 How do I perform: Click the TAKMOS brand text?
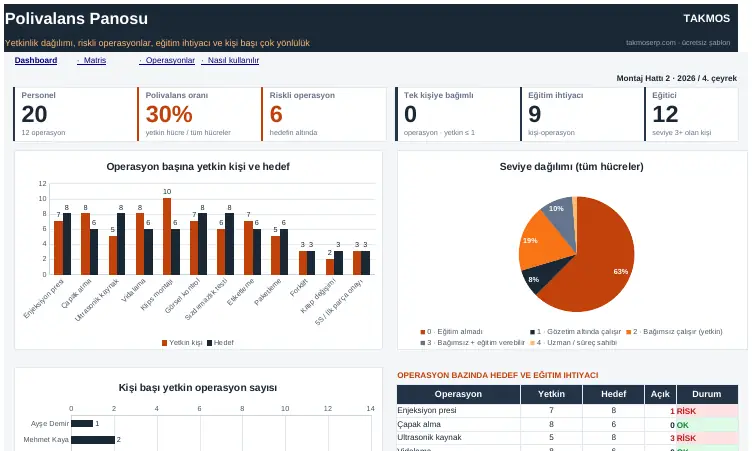(706, 19)
